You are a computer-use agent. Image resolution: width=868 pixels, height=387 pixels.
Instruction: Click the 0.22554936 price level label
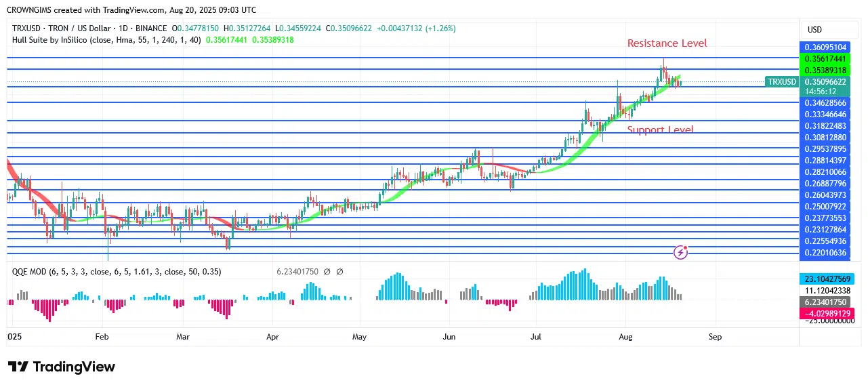click(x=825, y=241)
